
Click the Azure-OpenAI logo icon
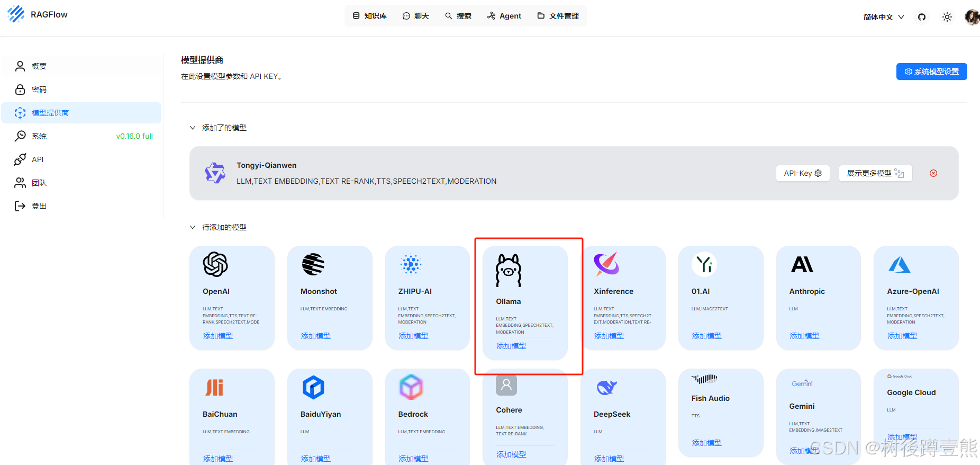point(900,264)
